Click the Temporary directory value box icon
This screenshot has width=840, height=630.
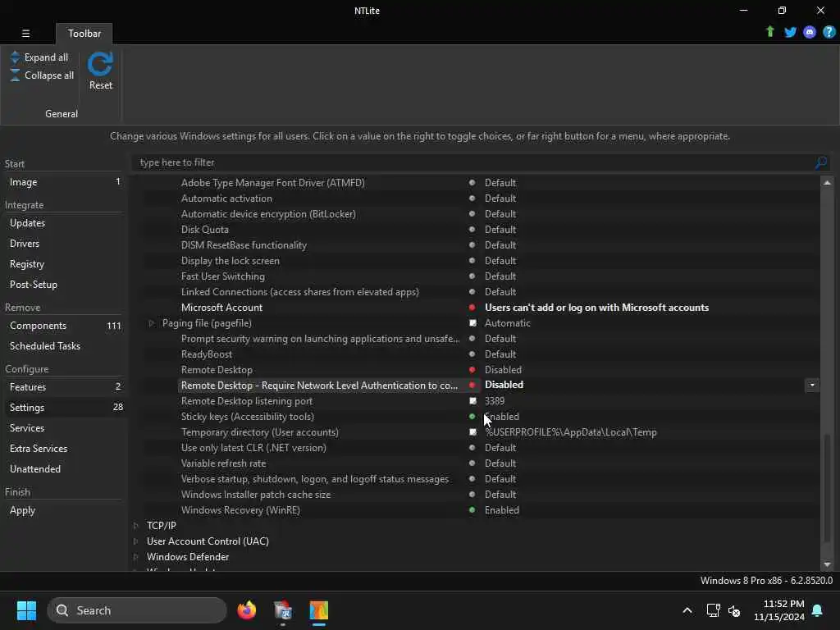(x=472, y=431)
